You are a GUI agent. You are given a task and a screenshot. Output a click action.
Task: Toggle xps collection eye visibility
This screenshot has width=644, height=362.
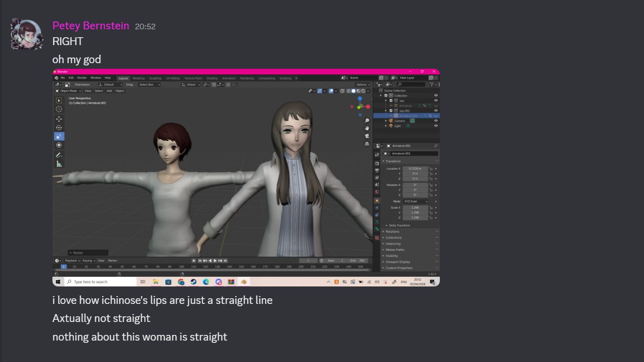coord(436,100)
